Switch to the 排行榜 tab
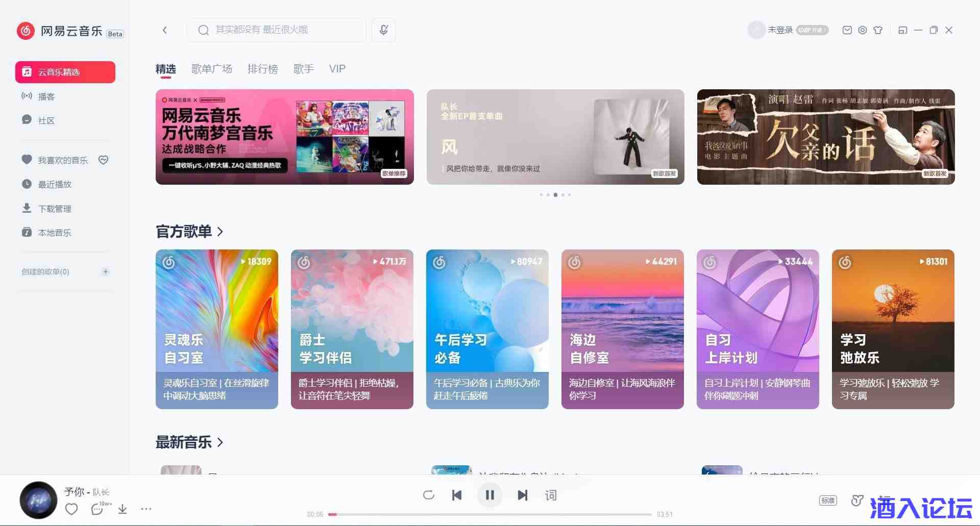 point(263,69)
